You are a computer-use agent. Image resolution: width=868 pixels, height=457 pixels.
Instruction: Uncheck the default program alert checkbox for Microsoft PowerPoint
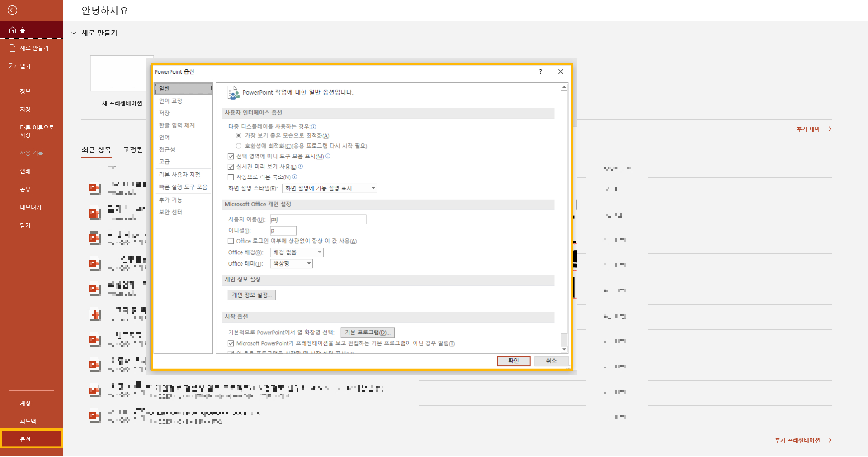[231, 343]
